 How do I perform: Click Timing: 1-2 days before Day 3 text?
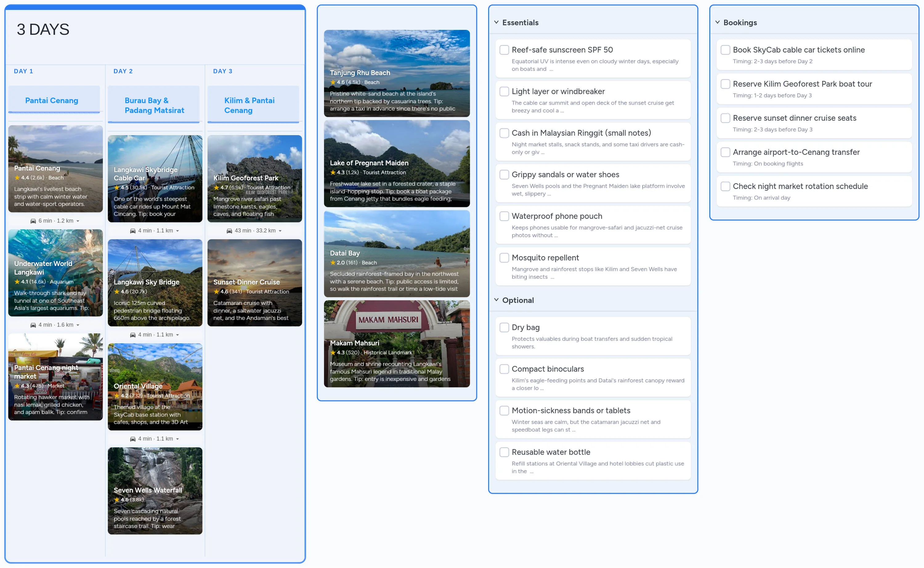[x=772, y=95]
